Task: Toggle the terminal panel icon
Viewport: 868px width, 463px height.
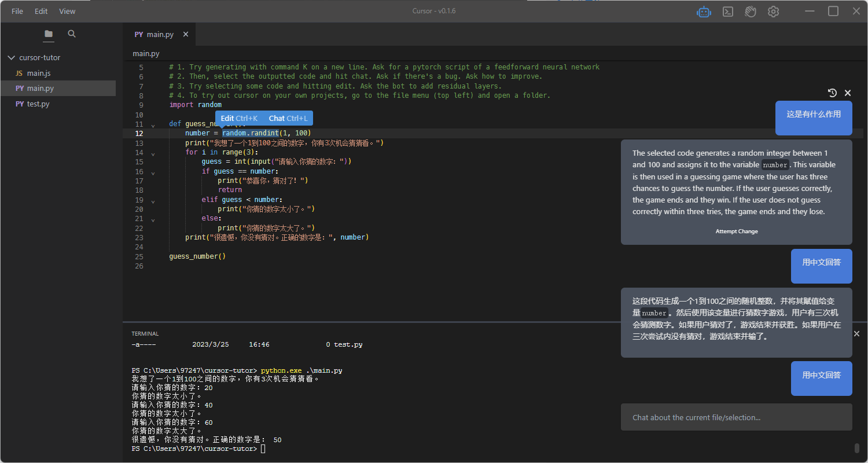Action: tap(728, 12)
